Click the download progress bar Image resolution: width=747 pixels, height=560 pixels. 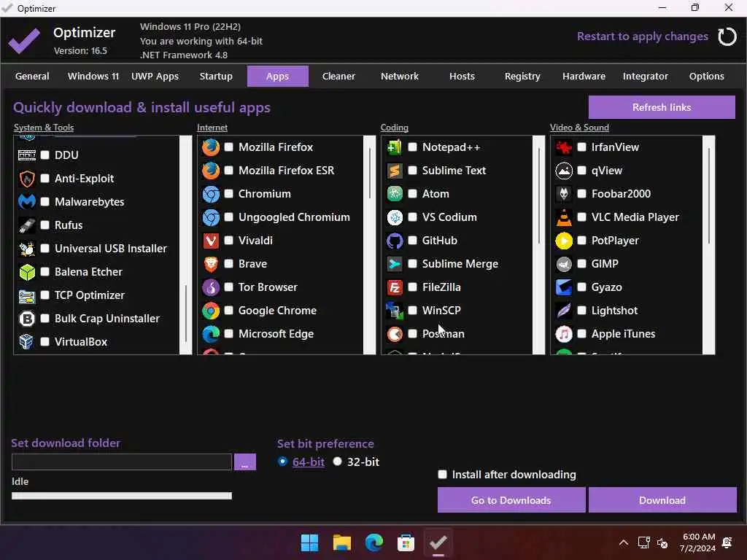point(122,496)
